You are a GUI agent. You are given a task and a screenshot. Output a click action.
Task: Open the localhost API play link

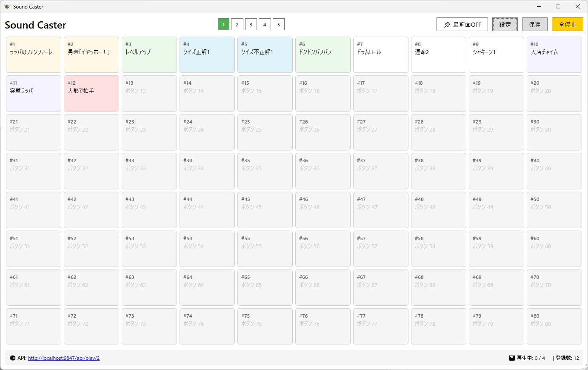[63, 358]
